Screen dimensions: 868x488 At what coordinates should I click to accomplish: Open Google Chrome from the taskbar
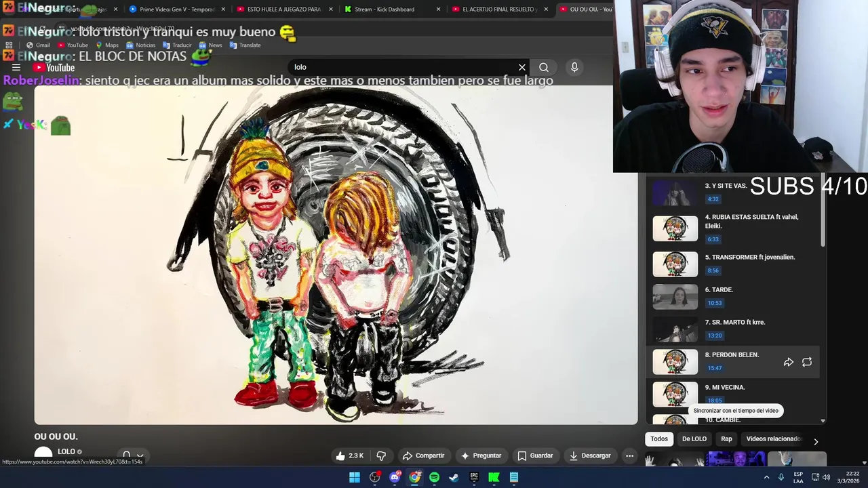[414, 477]
